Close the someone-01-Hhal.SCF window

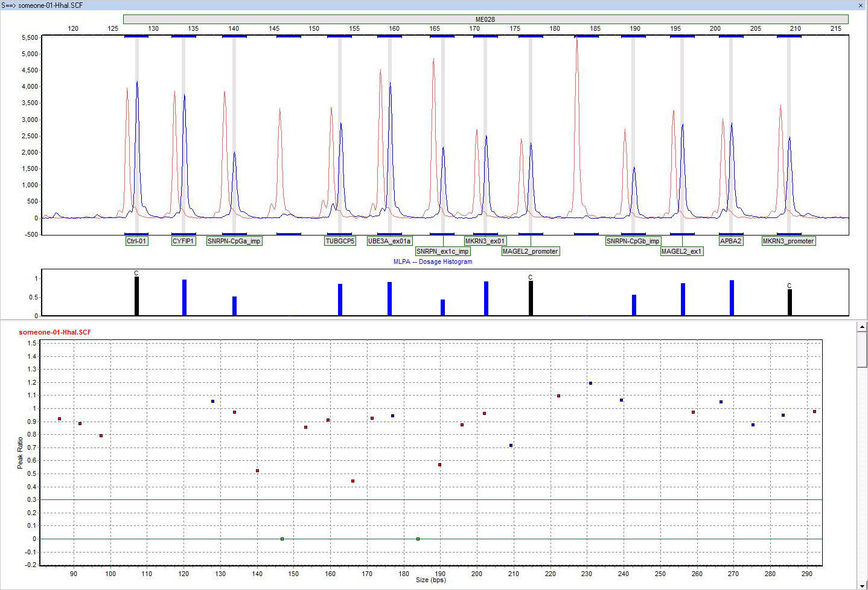[x=862, y=5]
